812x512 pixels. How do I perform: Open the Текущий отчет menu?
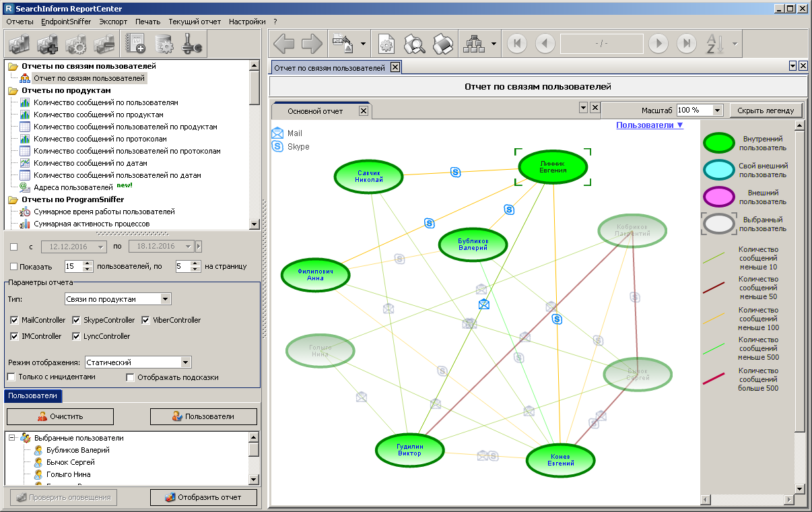(195, 22)
